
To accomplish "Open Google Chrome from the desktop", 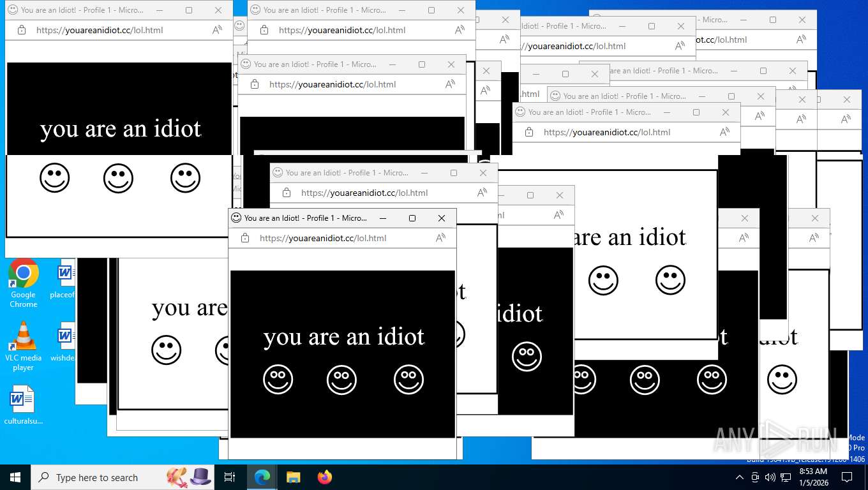I will coord(23,283).
